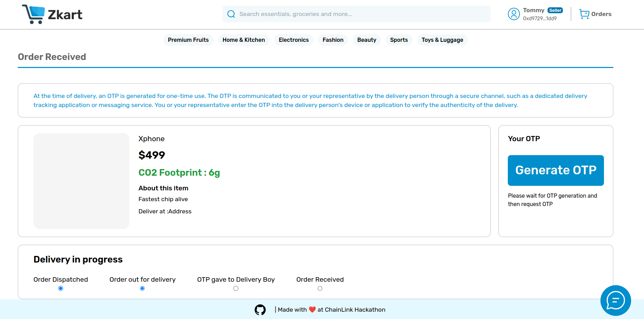Screen dimensions: 644x319
Task: Click the Tommy username
Action: click(534, 10)
